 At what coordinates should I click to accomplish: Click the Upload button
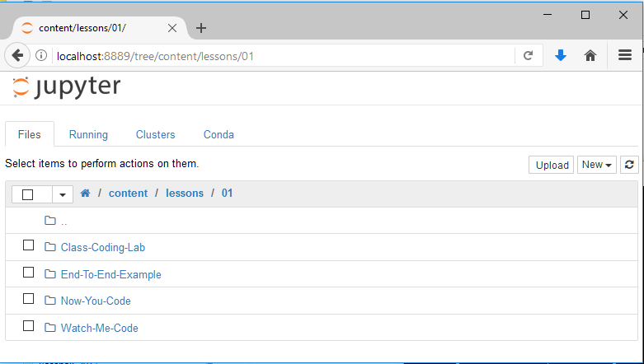(x=552, y=165)
